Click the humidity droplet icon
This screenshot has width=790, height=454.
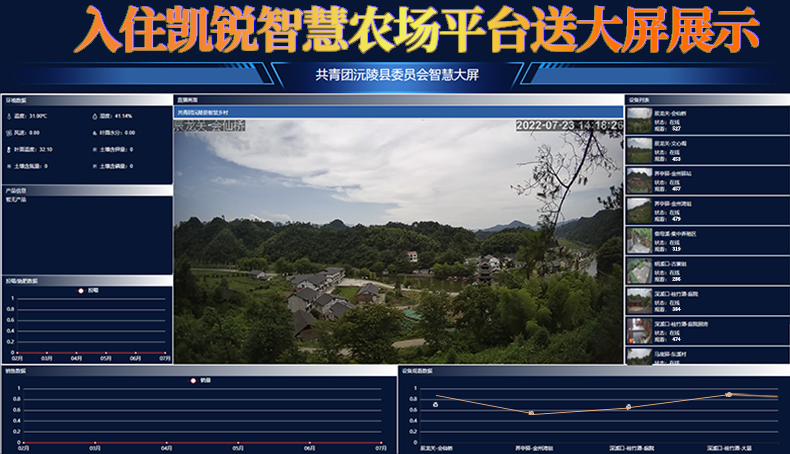(x=94, y=116)
